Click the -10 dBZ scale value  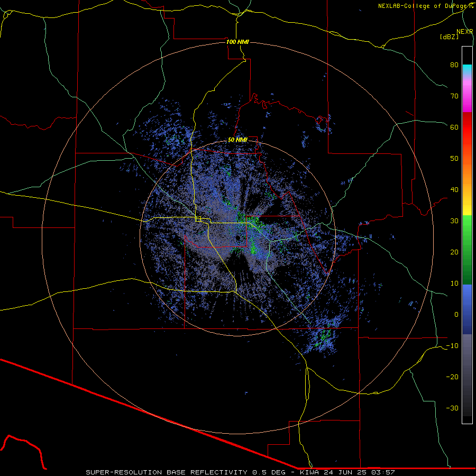click(x=452, y=346)
